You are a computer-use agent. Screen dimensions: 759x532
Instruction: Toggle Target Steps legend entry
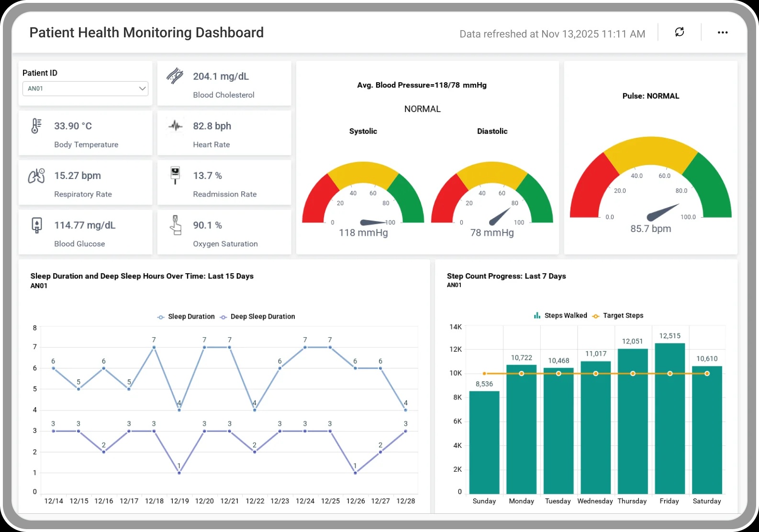pyautogui.click(x=618, y=316)
